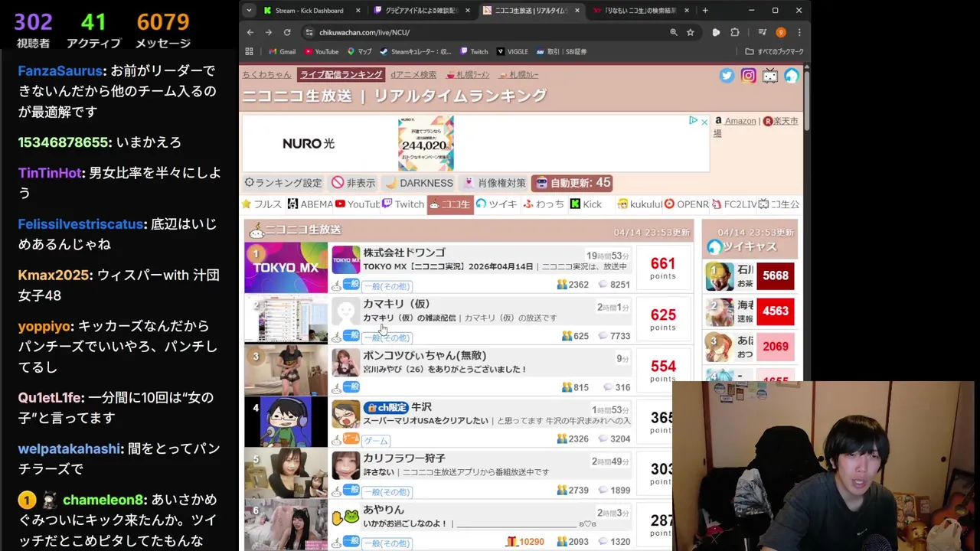Viewport: 980px width, 551px height.
Task: Open the Chrome three-dot menu
Action: click(x=799, y=32)
